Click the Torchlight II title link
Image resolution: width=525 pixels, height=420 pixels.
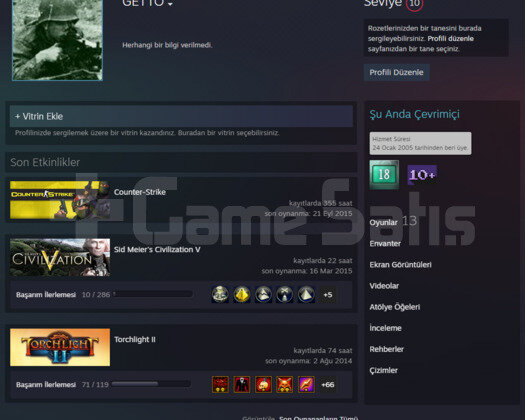(x=135, y=340)
